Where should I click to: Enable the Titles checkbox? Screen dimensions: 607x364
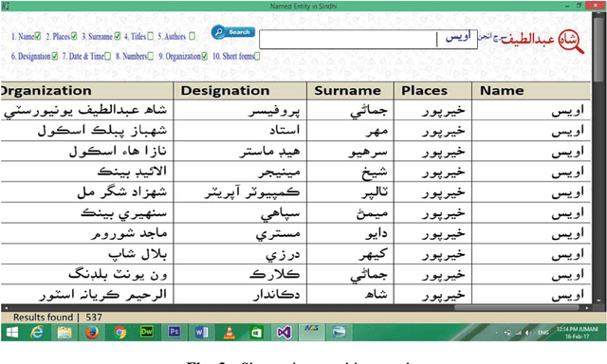[150, 36]
